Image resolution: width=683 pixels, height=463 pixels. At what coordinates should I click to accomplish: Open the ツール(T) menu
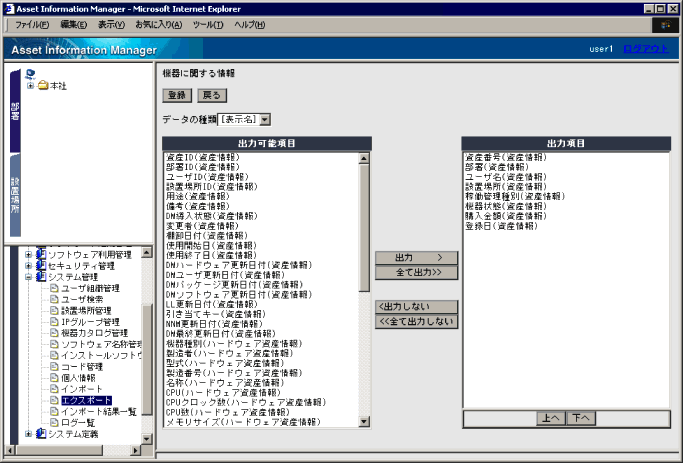[208, 25]
